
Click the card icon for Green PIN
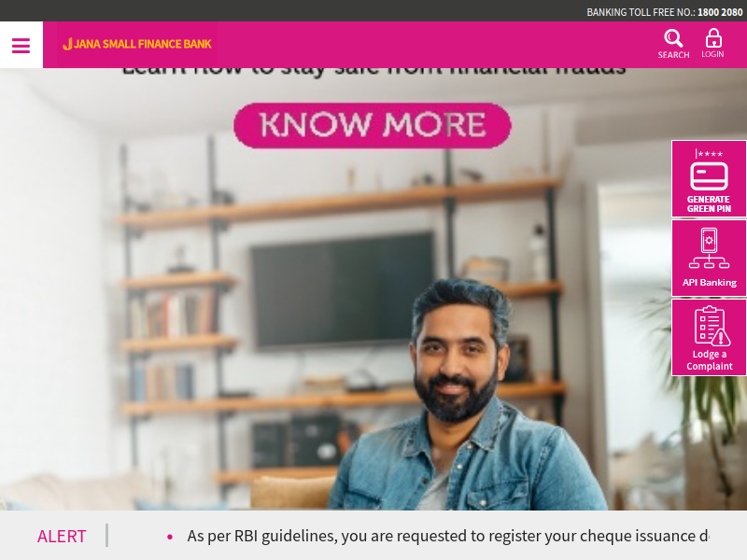tap(709, 175)
